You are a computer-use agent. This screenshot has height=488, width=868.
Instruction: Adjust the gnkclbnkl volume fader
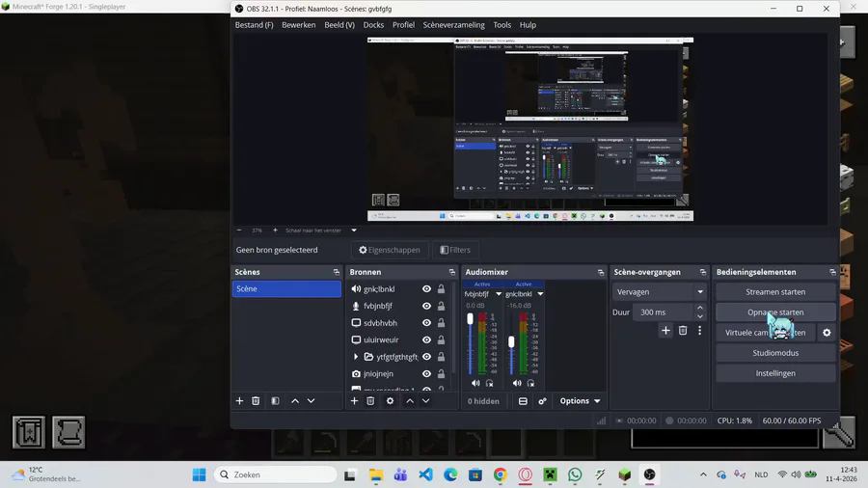tap(511, 342)
